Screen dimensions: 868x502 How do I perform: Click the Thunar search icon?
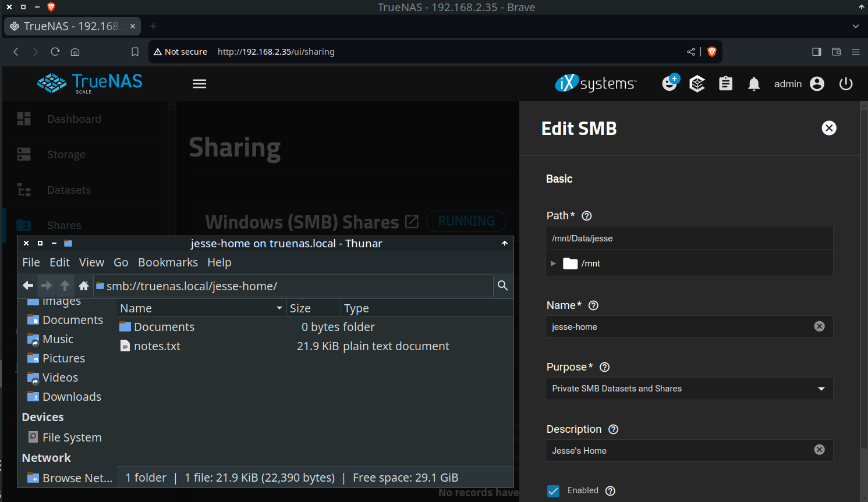pyautogui.click(x=503, y=286)
